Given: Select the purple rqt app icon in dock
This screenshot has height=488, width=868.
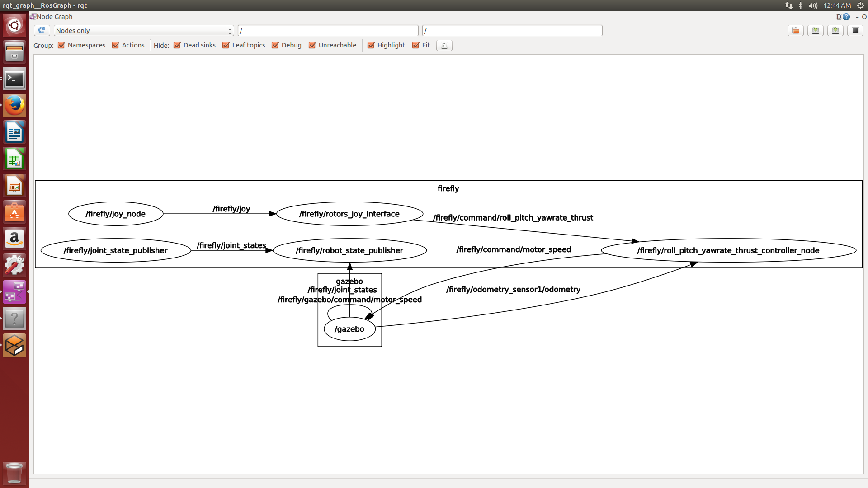Looking at the screenshot, I should coord(14,292).
